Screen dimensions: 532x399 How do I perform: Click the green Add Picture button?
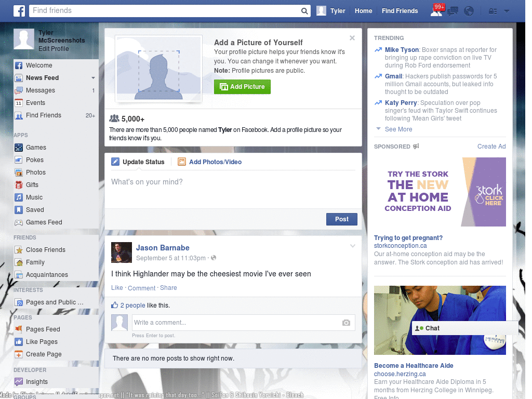(242, 87)
